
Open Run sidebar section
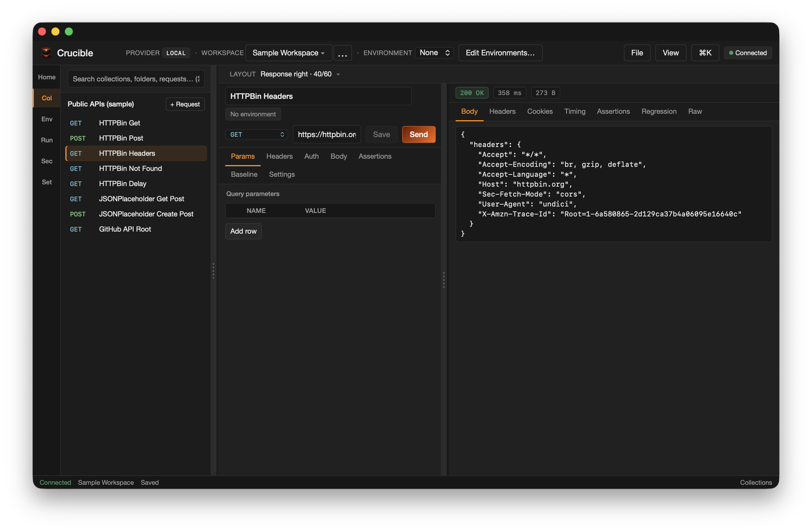[x=47, y=140]
